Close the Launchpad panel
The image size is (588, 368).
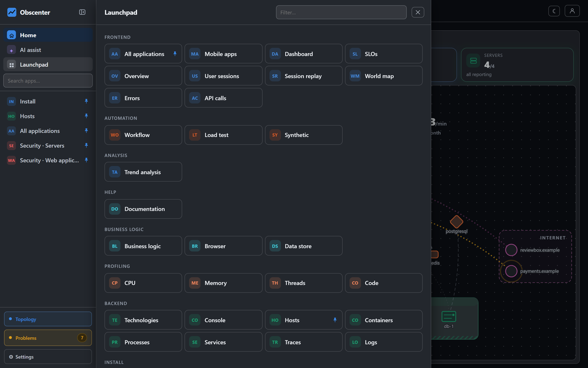[x=418, y=12]
